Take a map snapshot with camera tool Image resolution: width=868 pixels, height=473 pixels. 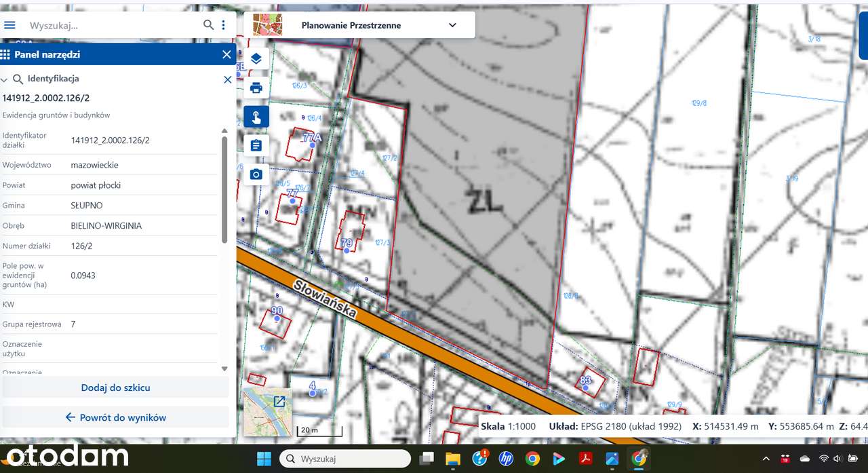tap(256, 174)
